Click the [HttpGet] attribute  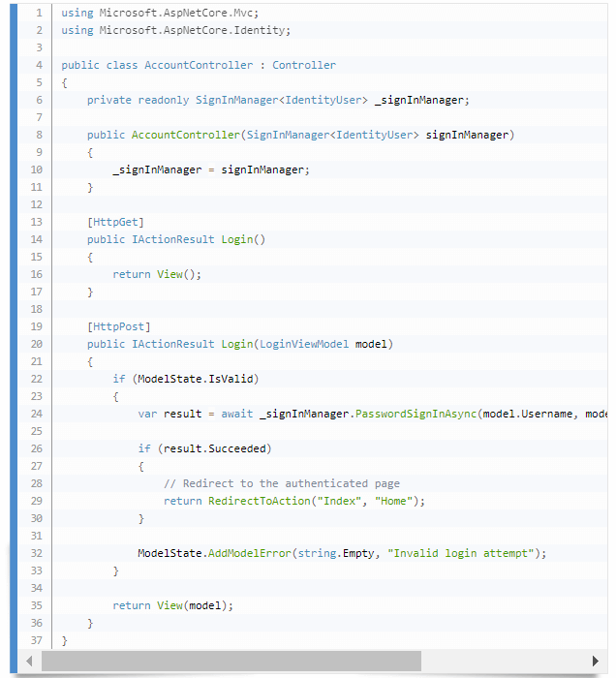tap(115, 222)
